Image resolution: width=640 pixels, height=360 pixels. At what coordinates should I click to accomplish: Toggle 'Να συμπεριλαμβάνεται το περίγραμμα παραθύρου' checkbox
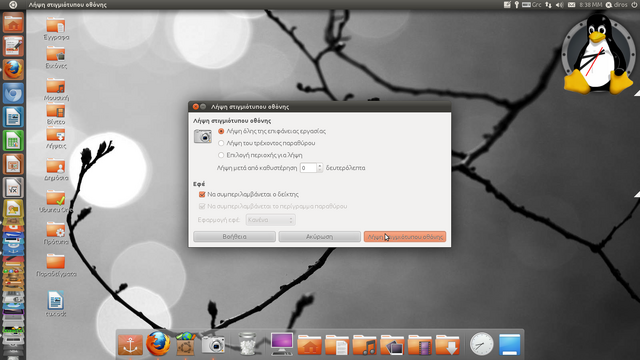pyautogui.click(x=202, y=207)
